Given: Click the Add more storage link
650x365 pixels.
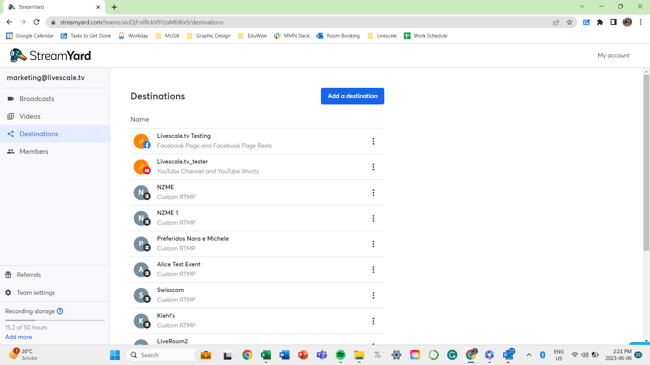Looking at the screenshot, I should coord(18,337).
